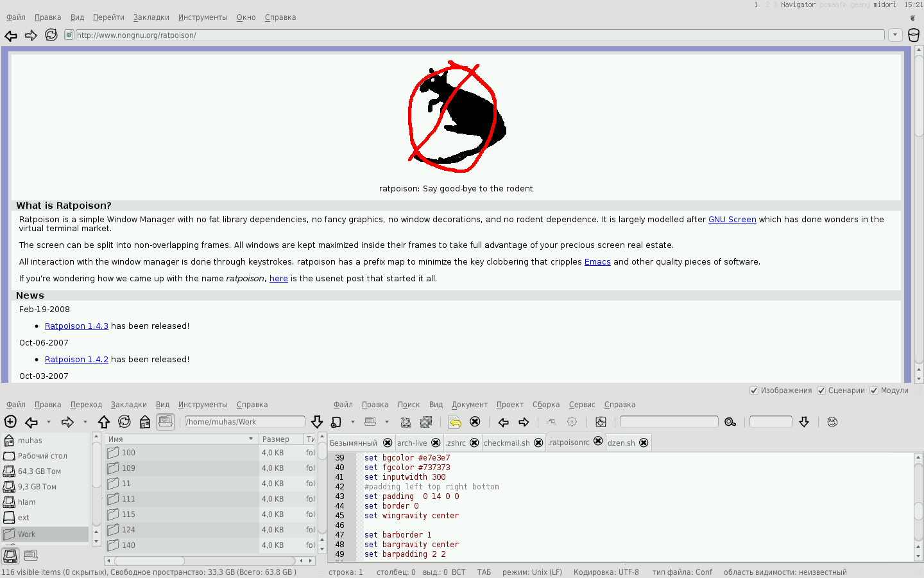
Task: Follow the Emacs link
Action: pyautogui.click(x=597, y=262)
